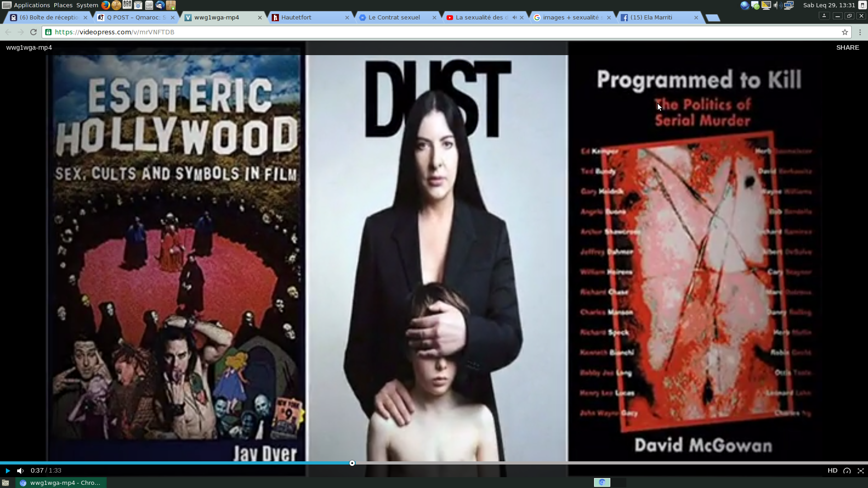Toggle HD quality in the player
Viewport: 868px width, 488px height.
click(x=832, y=470)
